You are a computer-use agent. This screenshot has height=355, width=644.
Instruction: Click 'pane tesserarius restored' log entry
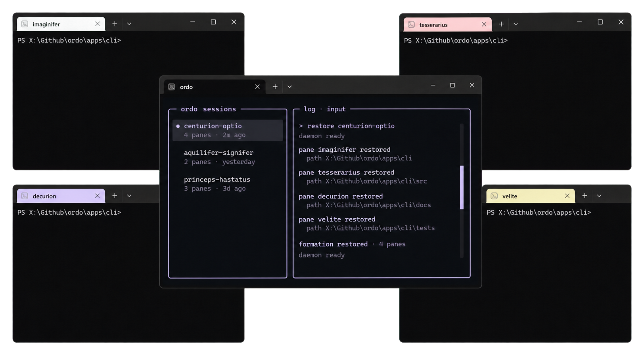[347, 173]
